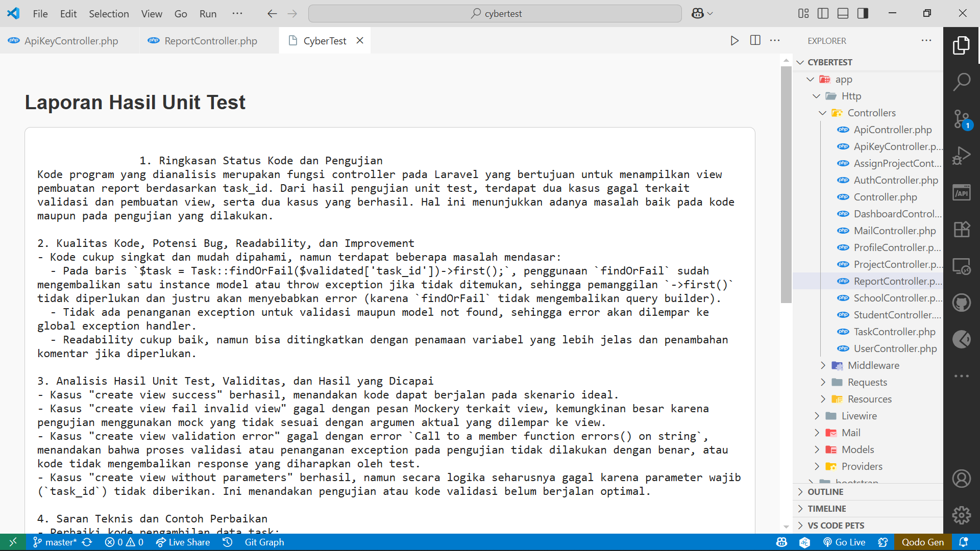Open the Extensions view icon
The height and width of the screenshot is (551, 980).
tap(961, 230)
